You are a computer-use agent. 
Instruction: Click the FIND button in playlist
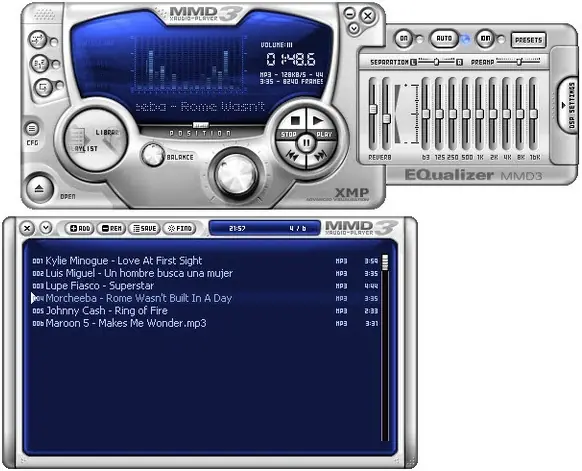pyautogui.click(x=180, y=228)
